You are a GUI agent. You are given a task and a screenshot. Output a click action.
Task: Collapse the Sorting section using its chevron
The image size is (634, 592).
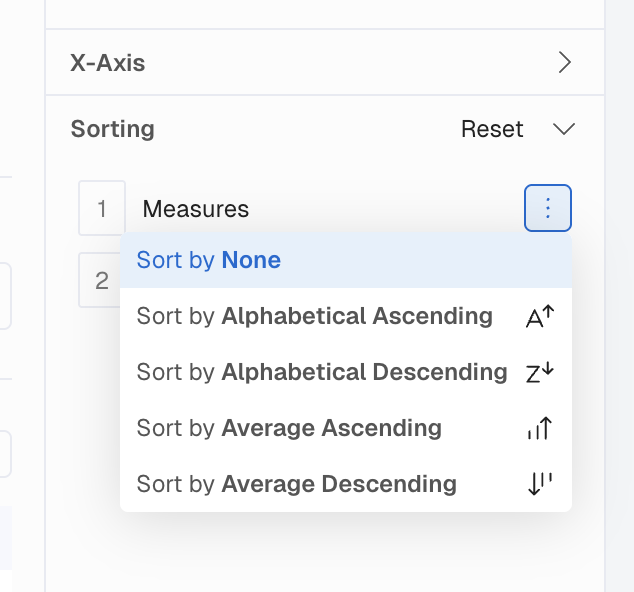(564, 129)
